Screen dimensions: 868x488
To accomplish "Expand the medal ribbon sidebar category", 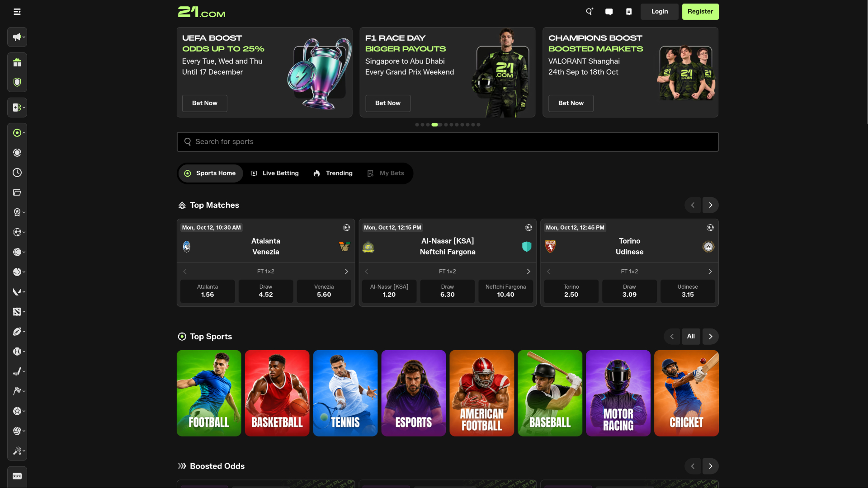I will pos(17,212).
